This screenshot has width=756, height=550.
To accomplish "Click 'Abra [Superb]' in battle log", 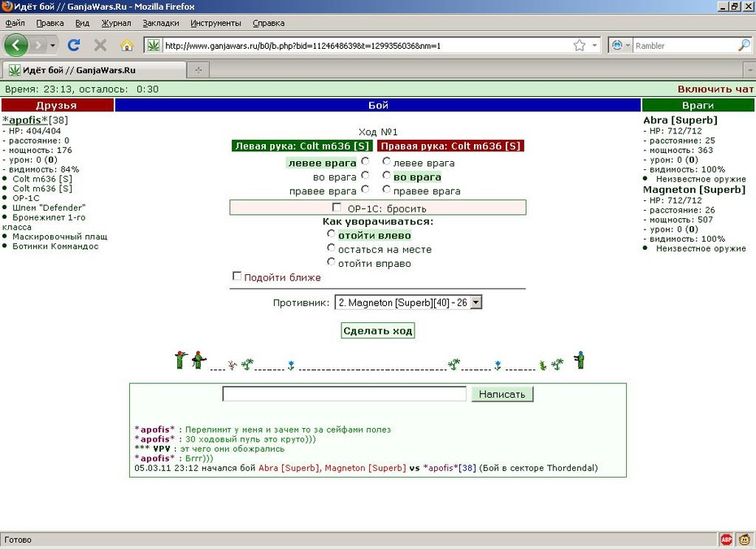I will [289, 468].
